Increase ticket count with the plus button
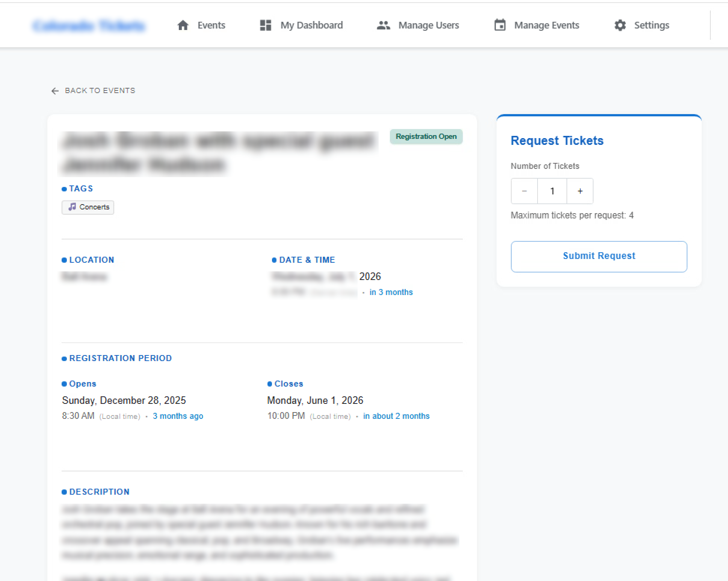The height and width of the screenshot is (581, 728). [580, 191]
